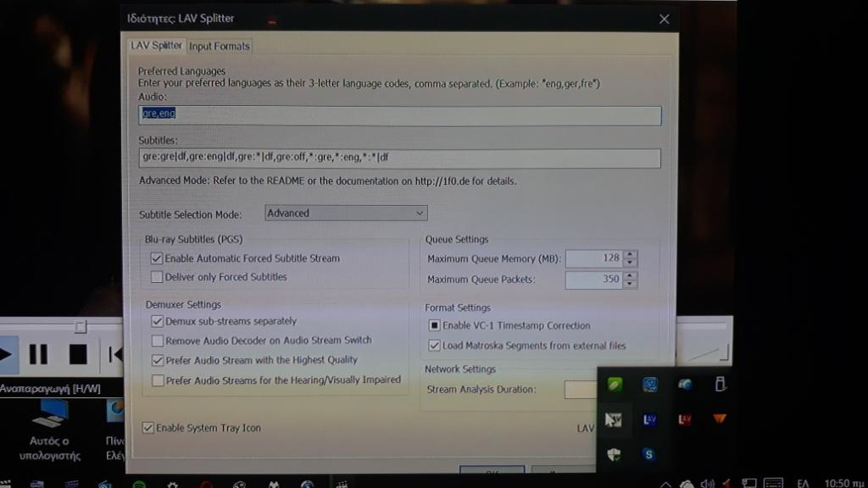The image size is (868, 488).
Task: Click the gray LAV Splitter tray icon
Action: point(614,419)
